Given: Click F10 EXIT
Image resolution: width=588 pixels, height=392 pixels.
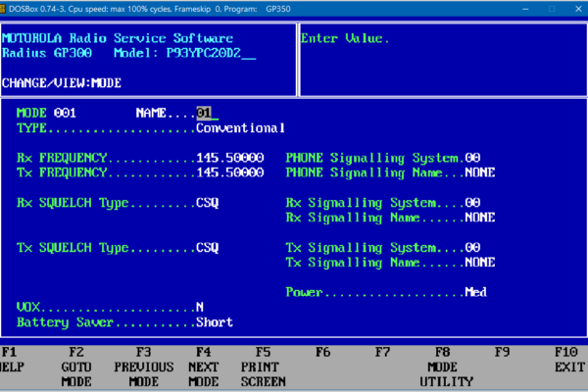Looking at the screenshot, I should (570, 360).
